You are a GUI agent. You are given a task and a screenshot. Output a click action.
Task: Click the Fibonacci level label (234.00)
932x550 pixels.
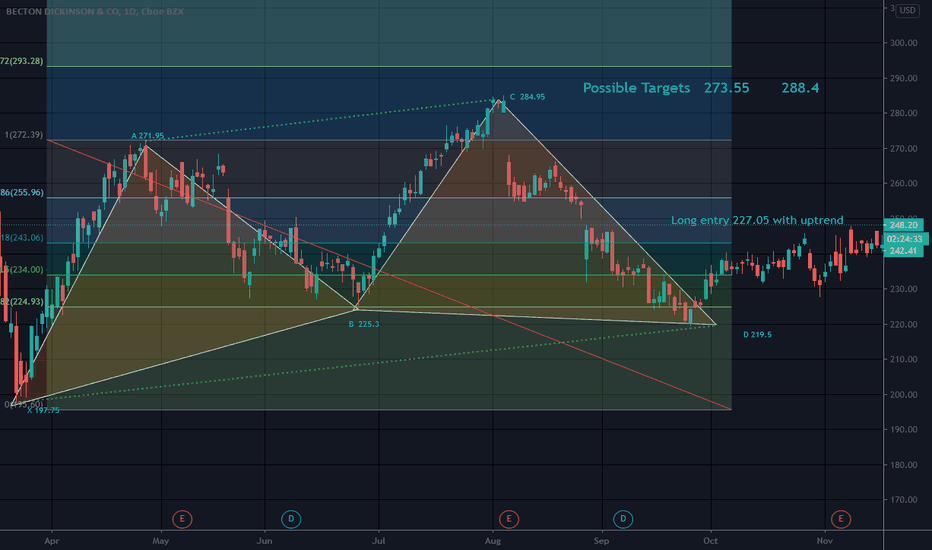coord(21,270)
